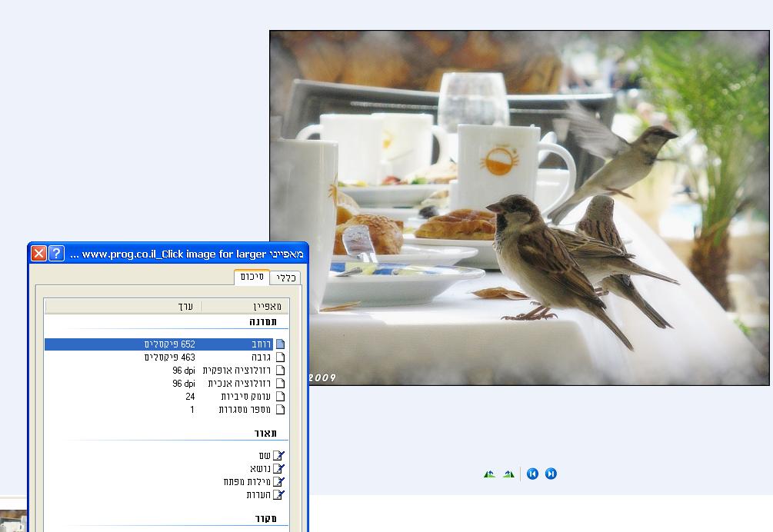Click the ערך column header
Viewport: 773px width, 532px height.
(x=123, y=307)
